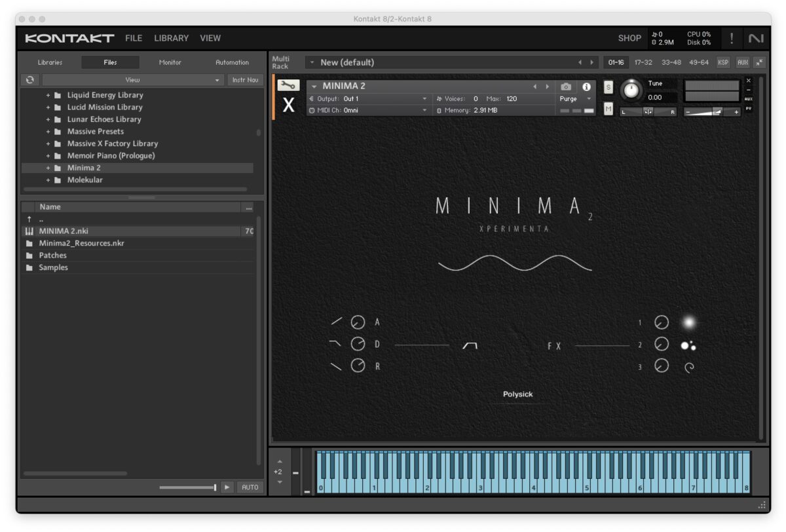This screenshot has width=786, height=532.
Task: Open the New (default) multi dropdown
Action: 312,62
